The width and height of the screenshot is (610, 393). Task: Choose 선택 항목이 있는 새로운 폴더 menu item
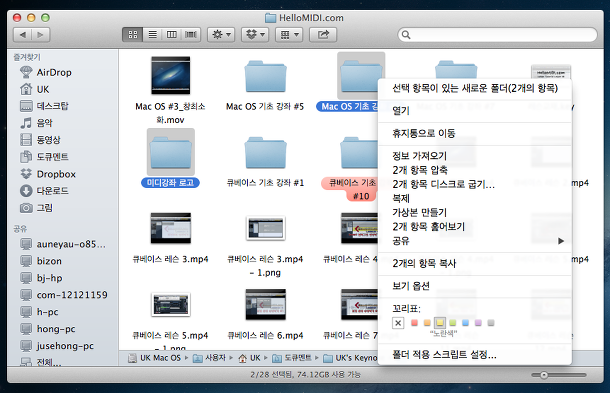click(475, 88)
